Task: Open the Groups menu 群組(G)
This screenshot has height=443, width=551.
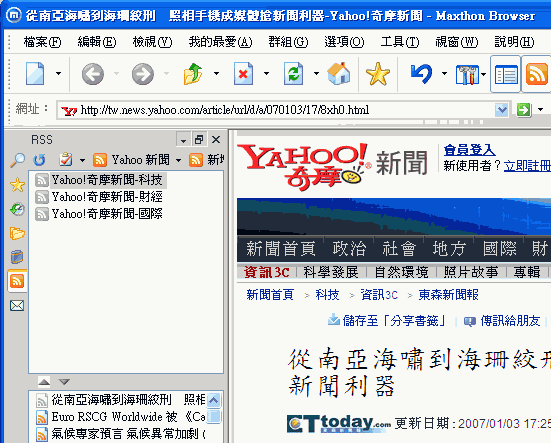Action: click(x=288, y=42)
